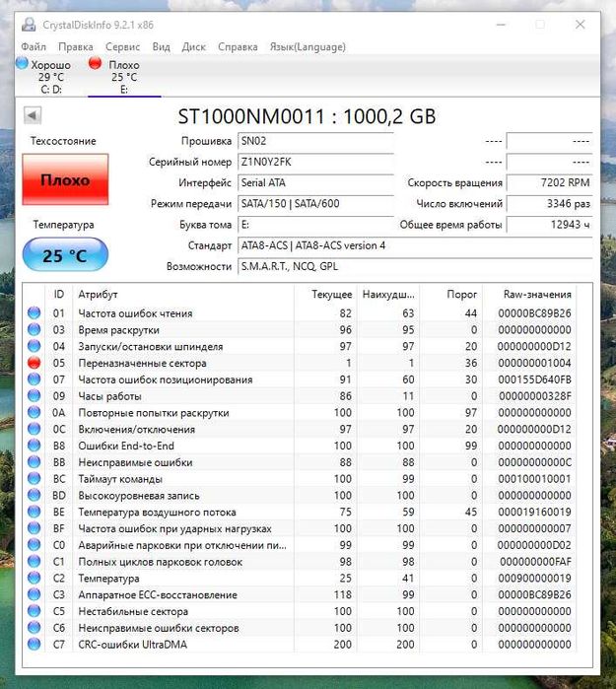Click the Атрибут column header
616x689 pixels.
(x=183, y=295)
